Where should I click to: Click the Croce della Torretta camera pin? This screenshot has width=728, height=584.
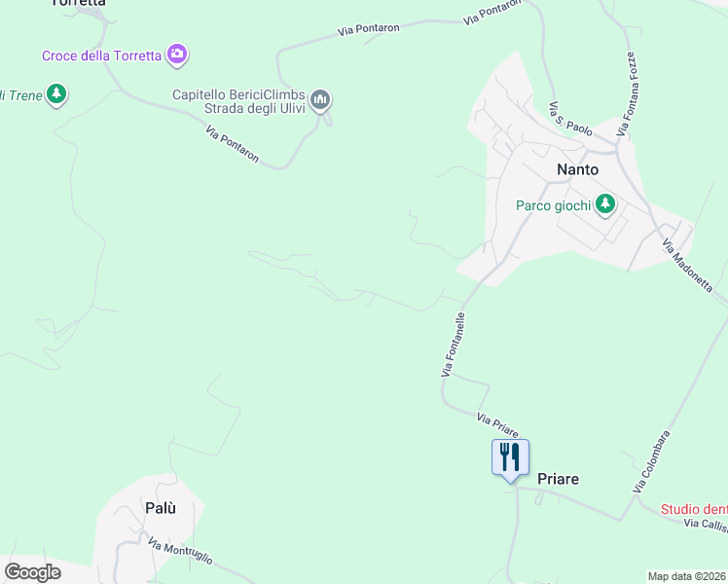[177, 55]
